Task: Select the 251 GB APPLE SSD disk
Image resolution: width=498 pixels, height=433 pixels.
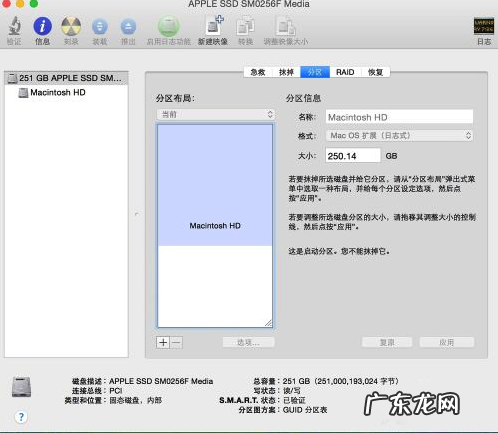Action: (66, 78)
